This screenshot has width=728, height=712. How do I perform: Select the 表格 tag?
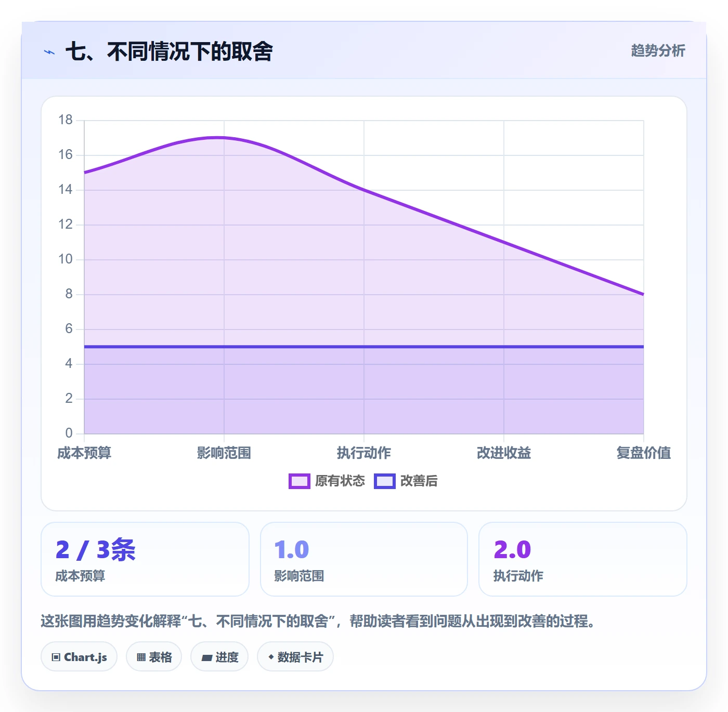(x=154, y=657)
